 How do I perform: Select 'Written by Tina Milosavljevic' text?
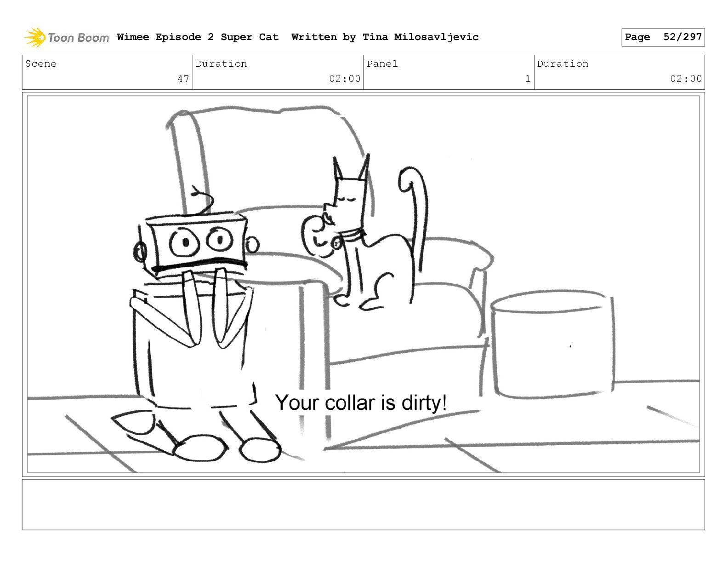(385, 37)
